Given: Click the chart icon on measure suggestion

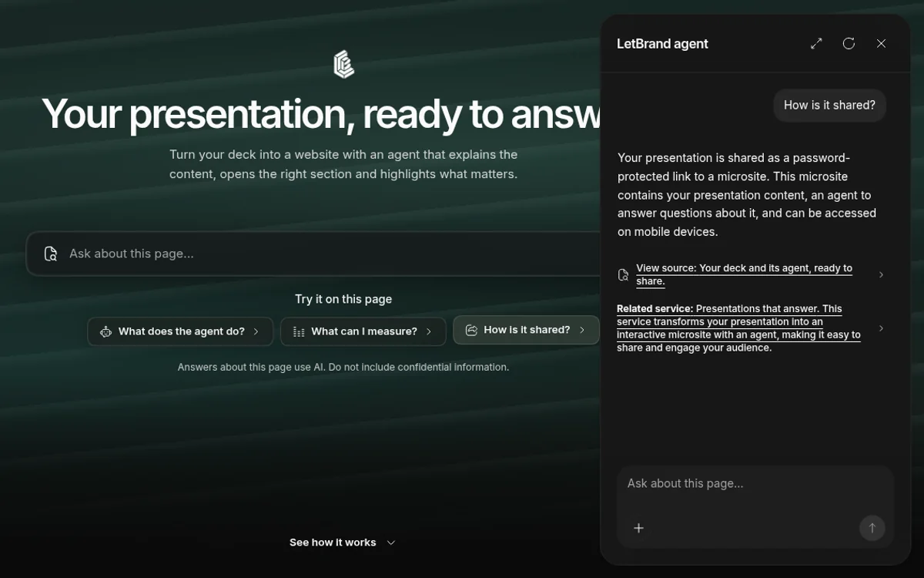Looking at the screenshot, I should [x=299, y=331].
